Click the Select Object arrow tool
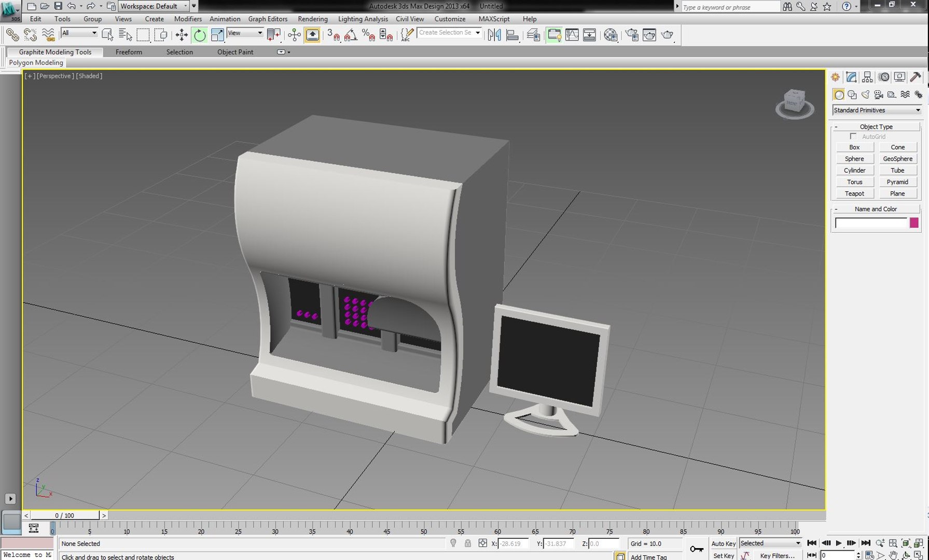929x560 pixels. 107,35
